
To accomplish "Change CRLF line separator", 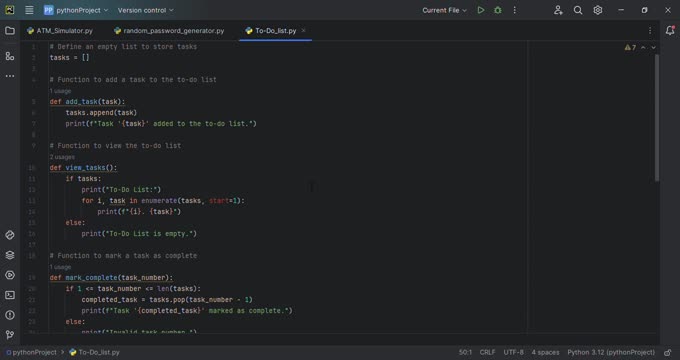I will 487,352.
